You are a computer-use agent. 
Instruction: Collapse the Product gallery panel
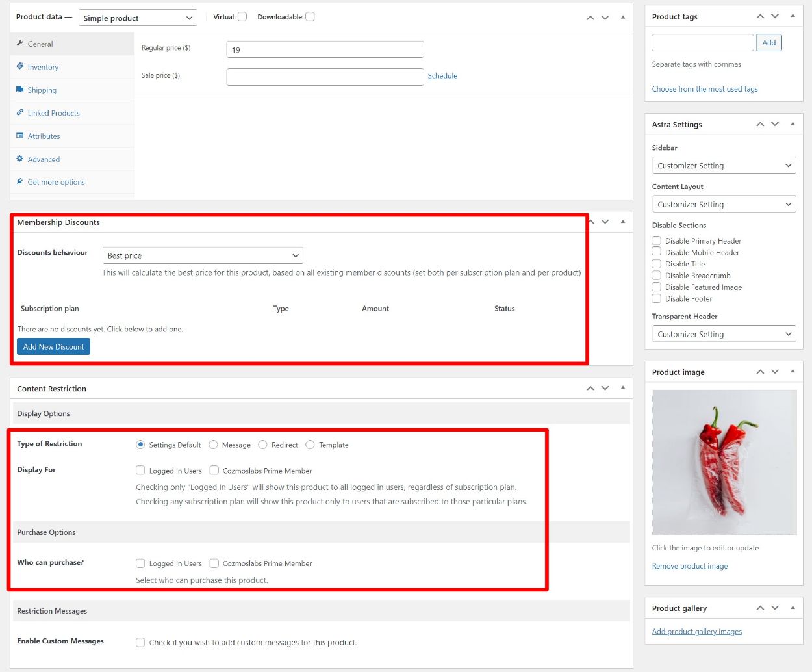tap(793, 607)
